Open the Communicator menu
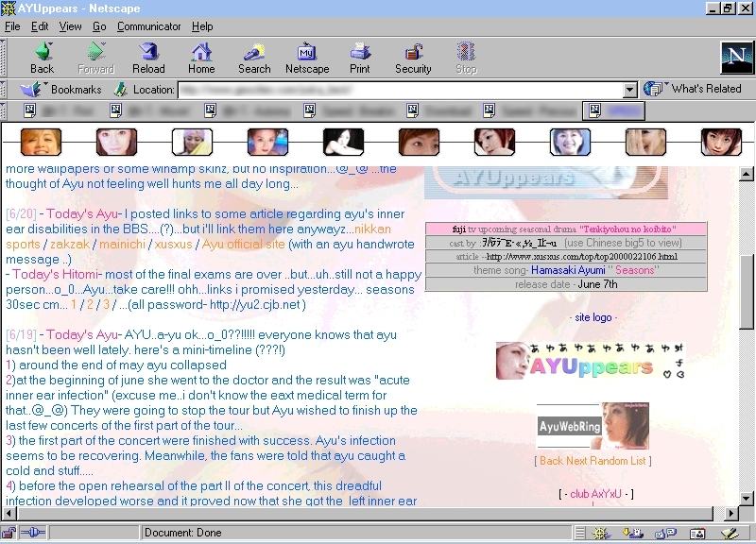The image size is (756, 544). coord(149,26)
